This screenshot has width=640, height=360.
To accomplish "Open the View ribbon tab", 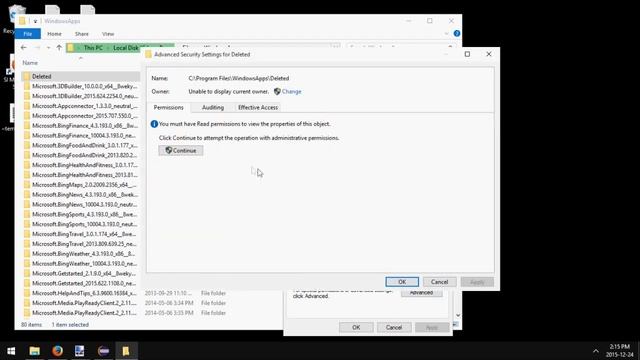I will click(108, 34).
